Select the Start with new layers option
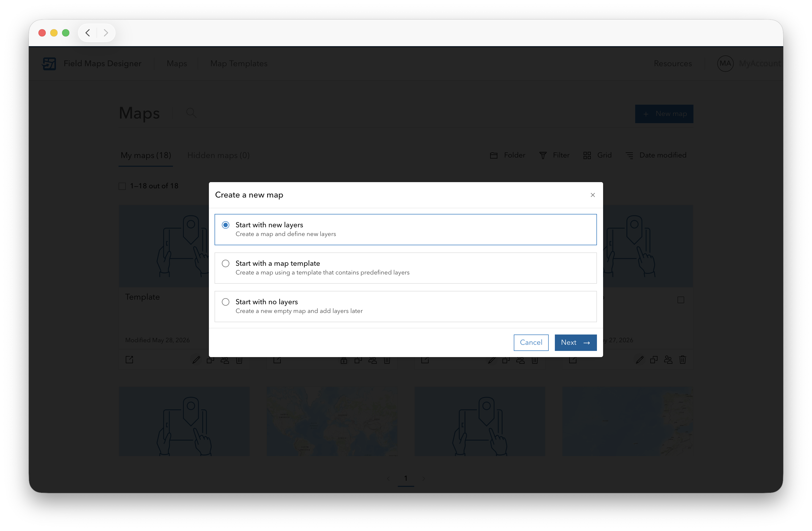This screenshot has width=812, height=531. pyautogui.click(x=405, y=229)
